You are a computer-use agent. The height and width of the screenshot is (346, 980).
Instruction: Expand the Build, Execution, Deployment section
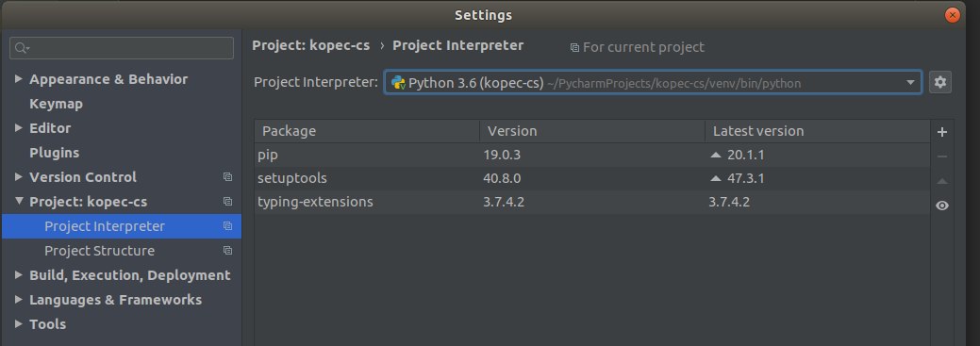[x=19, y=274]
